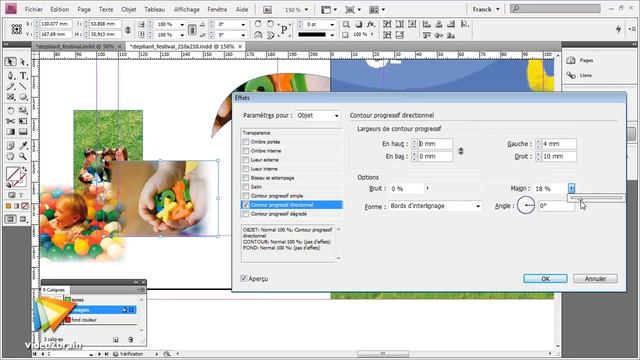Select the Pen tool
Image resolution: width=640 pixels, height=360 pixels.
(10, 76)
